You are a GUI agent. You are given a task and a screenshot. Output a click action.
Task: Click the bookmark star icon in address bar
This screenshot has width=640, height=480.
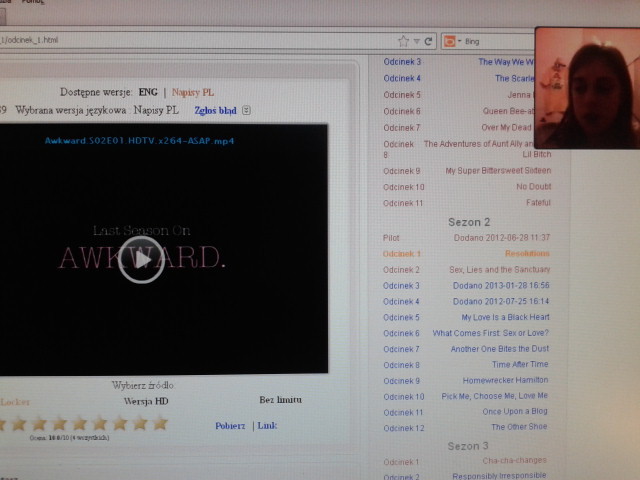403,41
